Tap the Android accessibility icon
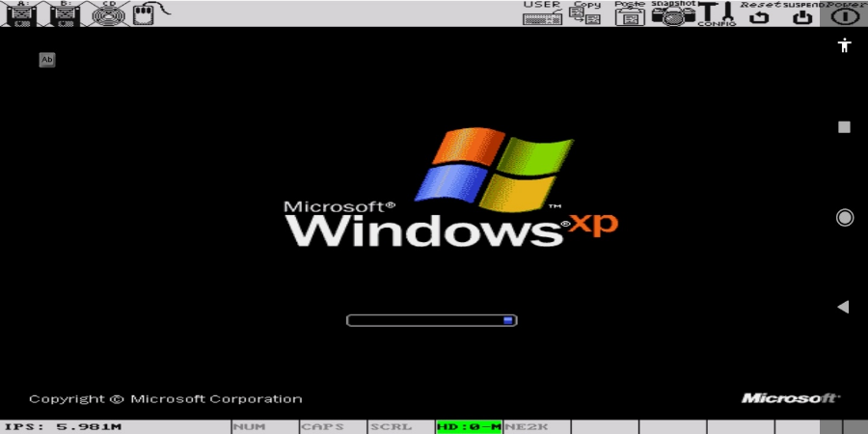The width and height of the screenshot is (868, 434). point(844,44)
